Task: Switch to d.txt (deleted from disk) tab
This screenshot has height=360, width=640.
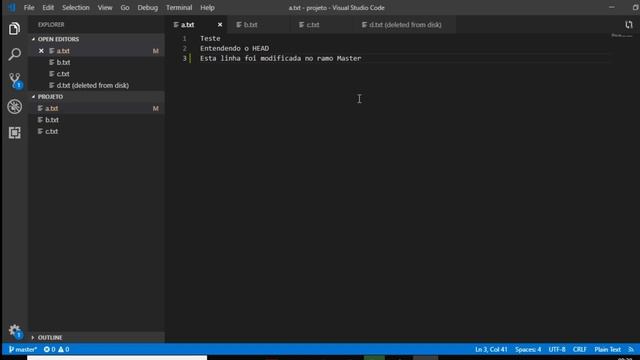Action: [x=404, y=25]
